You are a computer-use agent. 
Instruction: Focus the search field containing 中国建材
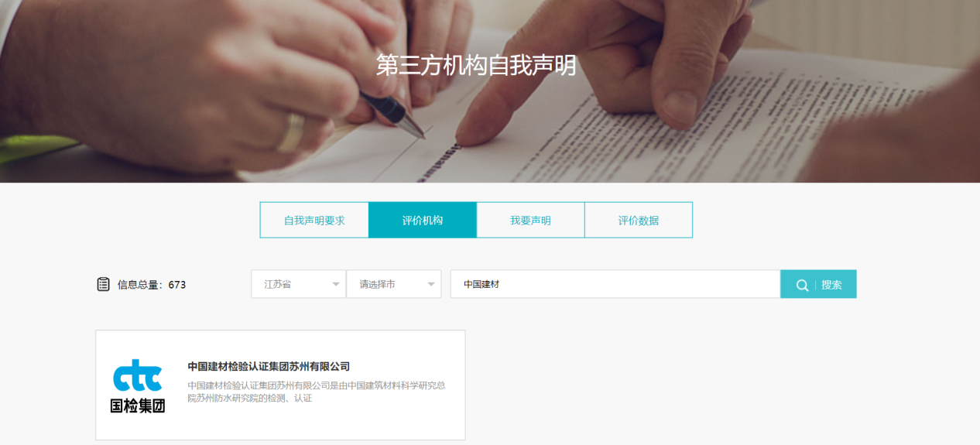[x=615, y=284]
